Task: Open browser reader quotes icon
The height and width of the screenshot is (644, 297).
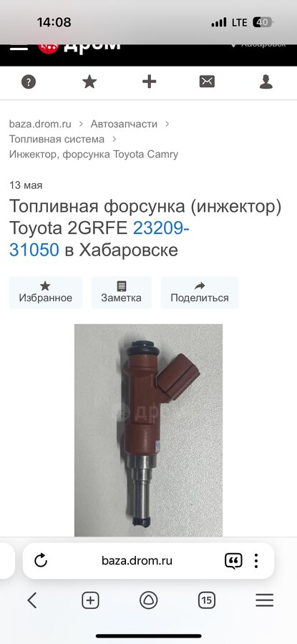Action: (x=233, y=560)
